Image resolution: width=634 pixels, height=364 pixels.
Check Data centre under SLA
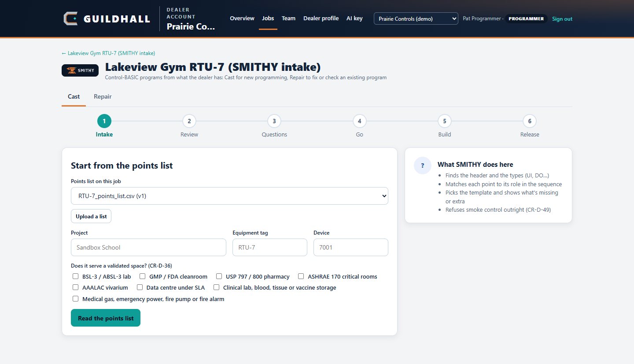pyautogui.click(x=140, y=287)
